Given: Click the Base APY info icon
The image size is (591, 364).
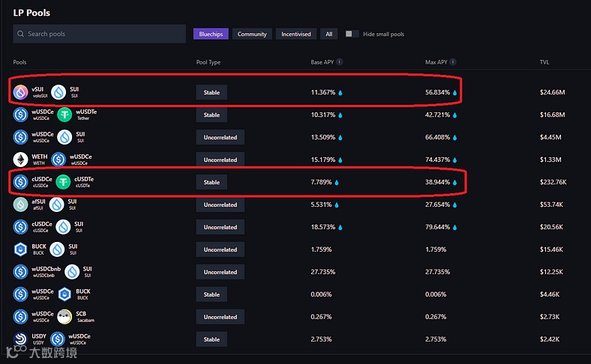Looking at the screenshot, I should (x=340, y=62).
